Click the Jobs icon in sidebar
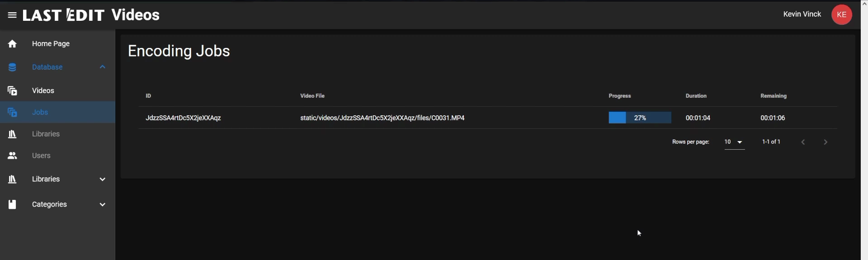Screen dimensions: 868x260 click(12, 112)
